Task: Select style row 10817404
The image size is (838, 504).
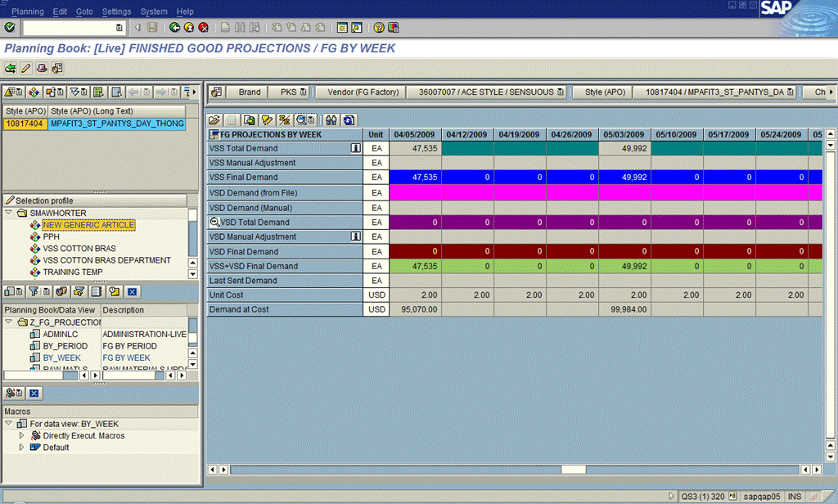Action: [25, 124]
